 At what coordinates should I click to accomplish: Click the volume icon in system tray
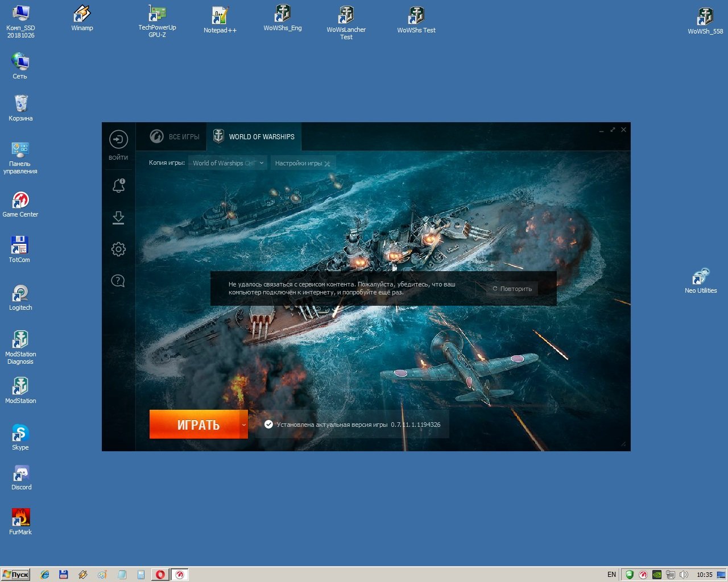(684, 575)
